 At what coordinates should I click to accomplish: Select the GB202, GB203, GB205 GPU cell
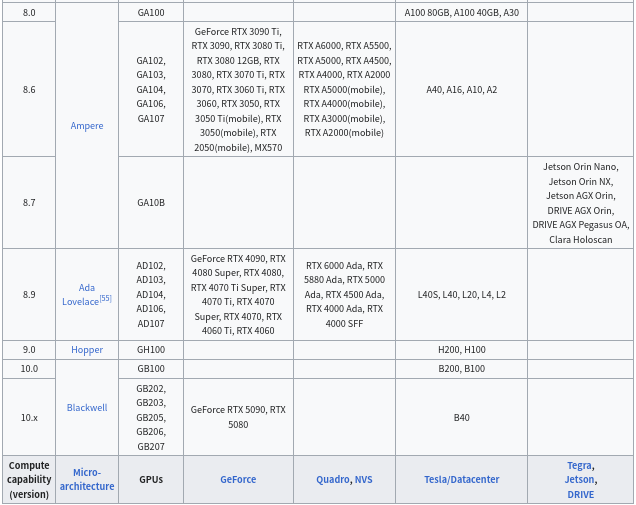tap(151, 417)
